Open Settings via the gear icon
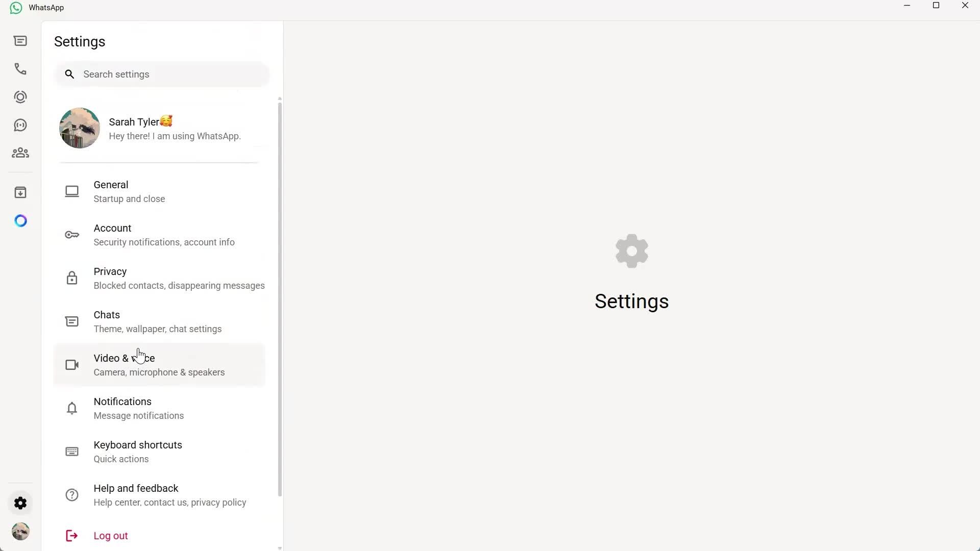 (20, 503)
